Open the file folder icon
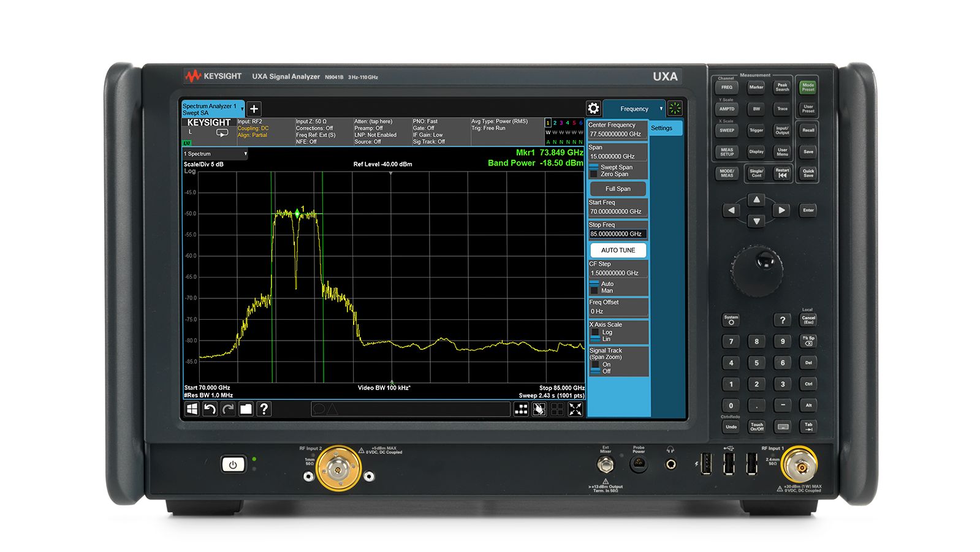 tap(246, 409)
